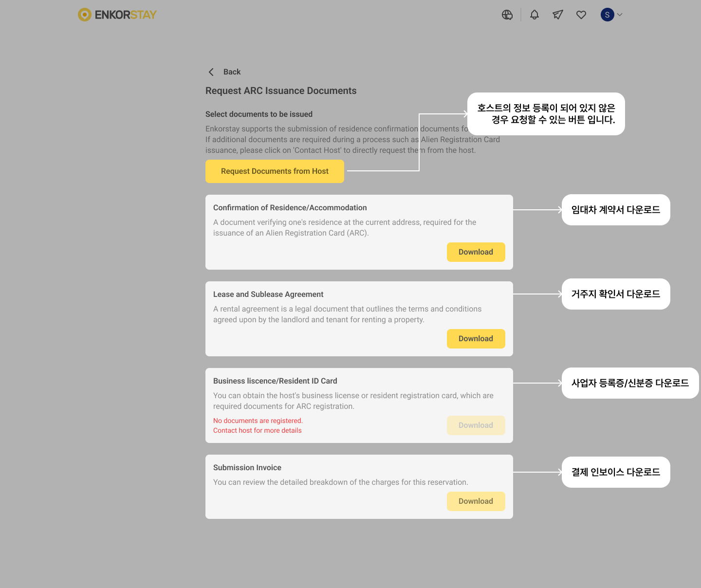
Task: Open wishlist heart icon
Action: point(581,15)
